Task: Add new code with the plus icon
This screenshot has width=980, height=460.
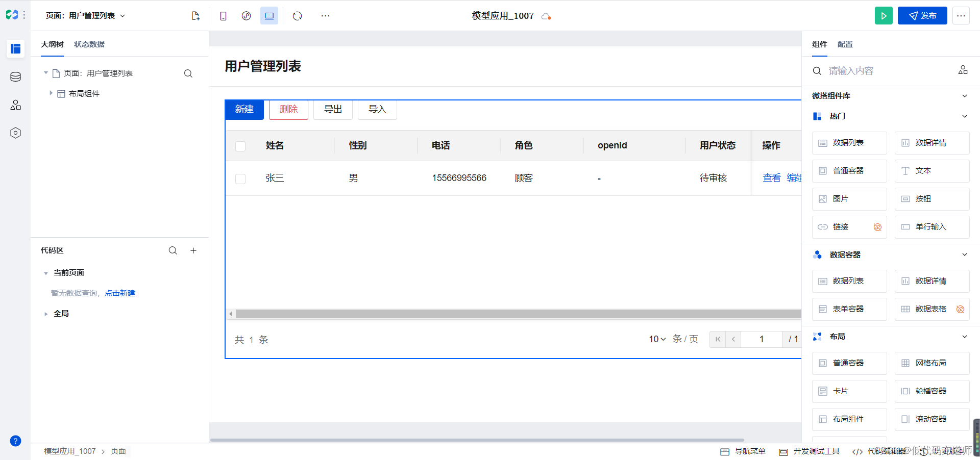Action: 193,250
